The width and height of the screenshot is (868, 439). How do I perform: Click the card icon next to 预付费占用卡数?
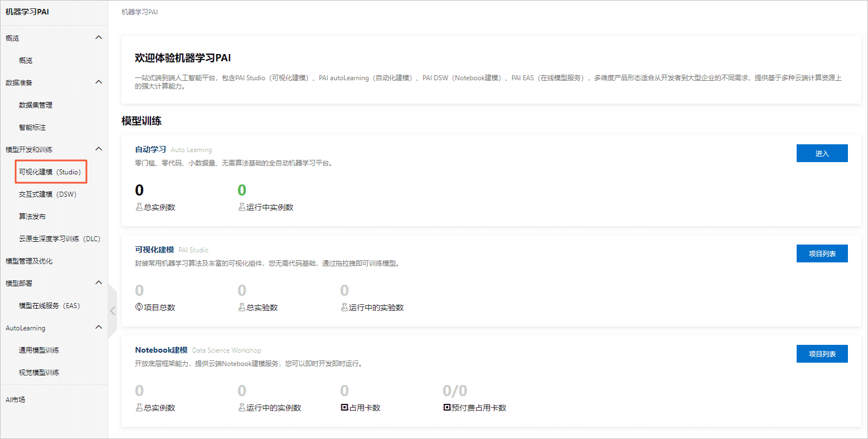(446, 407)
